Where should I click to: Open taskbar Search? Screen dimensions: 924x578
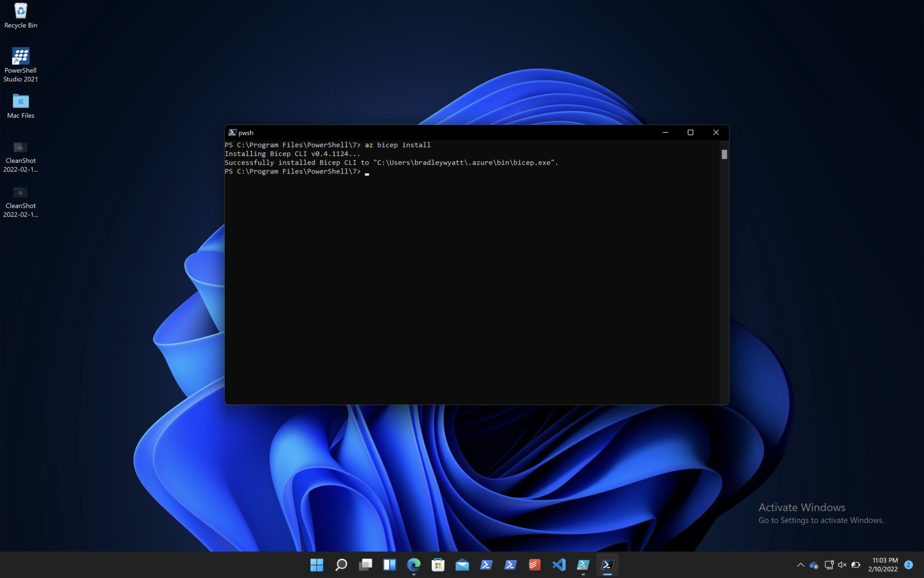click(x=341, y=564)
